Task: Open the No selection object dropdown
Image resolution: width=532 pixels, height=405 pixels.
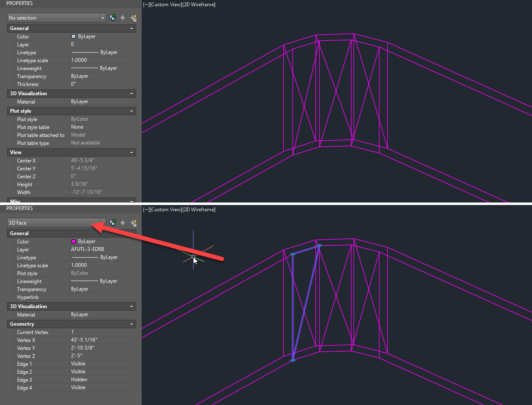Action: [102, 18]
